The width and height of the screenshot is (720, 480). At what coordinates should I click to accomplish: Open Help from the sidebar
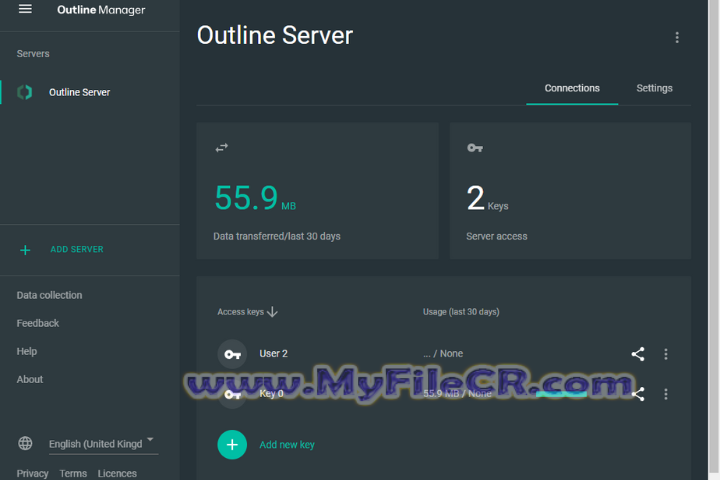coord(27,351)
